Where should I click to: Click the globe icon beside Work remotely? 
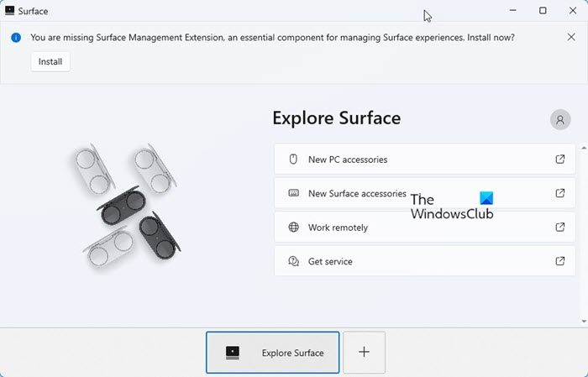point(294,228)
